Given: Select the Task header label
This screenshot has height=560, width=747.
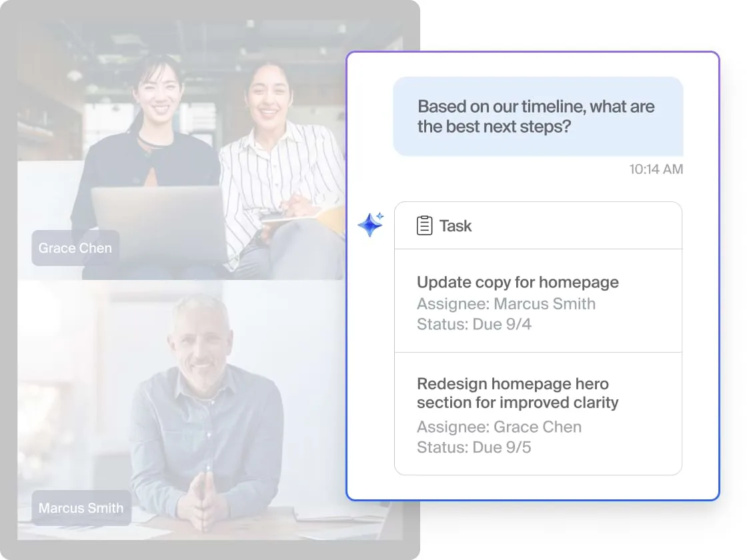Looking at the screenshot, I should click(456, 226).
